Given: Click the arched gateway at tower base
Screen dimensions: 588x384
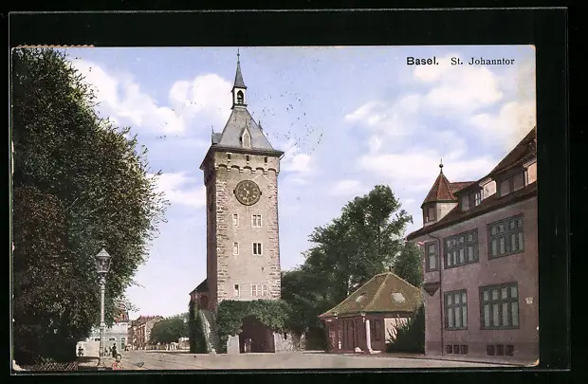Looking at the screenshot, I should tap(255, 337).
